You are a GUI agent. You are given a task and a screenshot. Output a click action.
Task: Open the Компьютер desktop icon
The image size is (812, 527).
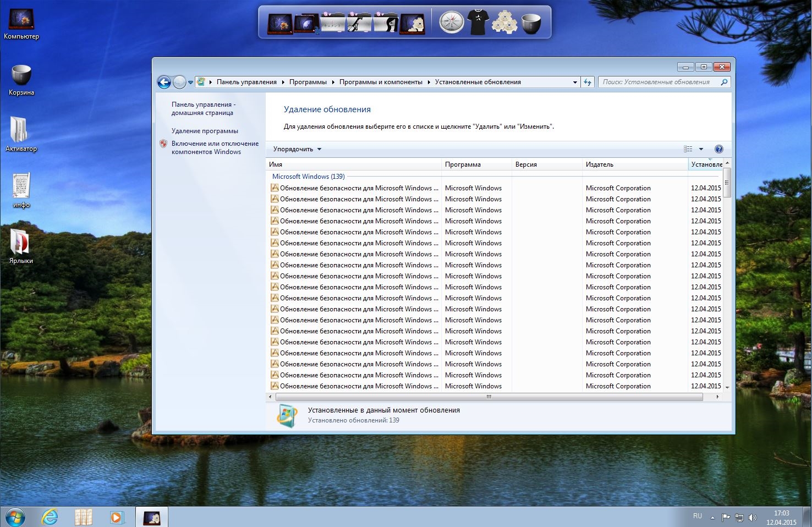21,24
